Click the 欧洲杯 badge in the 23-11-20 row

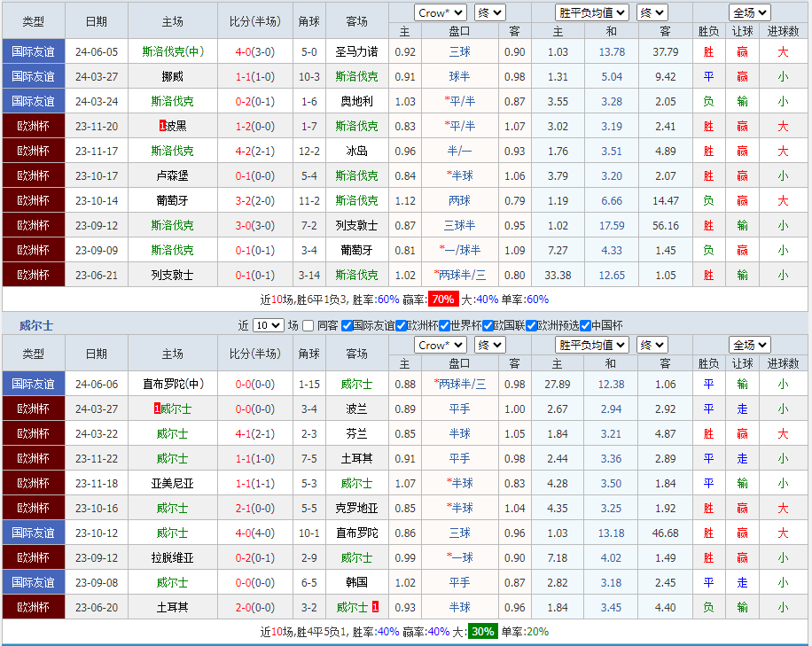[x=34, y=126]
